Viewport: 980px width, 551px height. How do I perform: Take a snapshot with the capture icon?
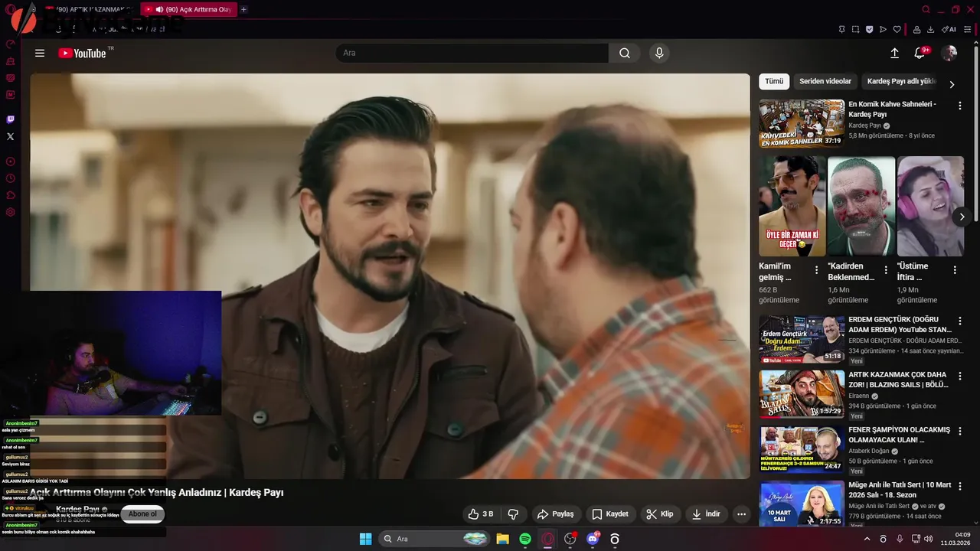pyautogui.click(x=855, y=29)
